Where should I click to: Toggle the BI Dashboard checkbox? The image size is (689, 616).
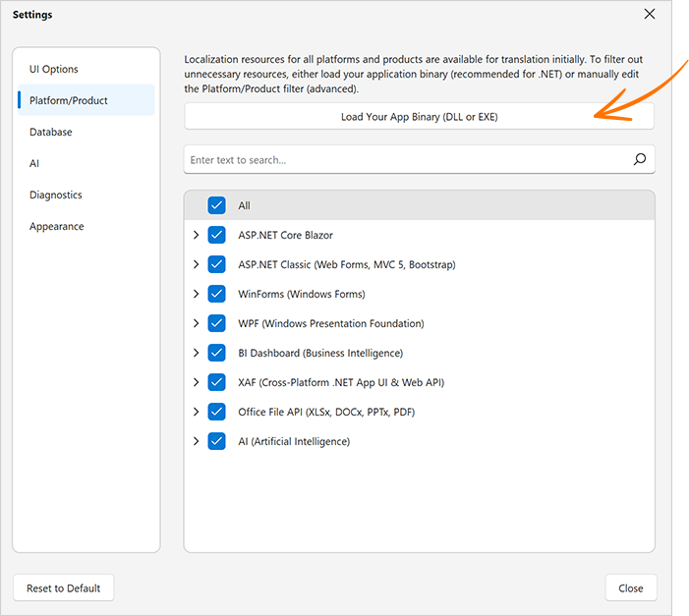tap(216, 353)
